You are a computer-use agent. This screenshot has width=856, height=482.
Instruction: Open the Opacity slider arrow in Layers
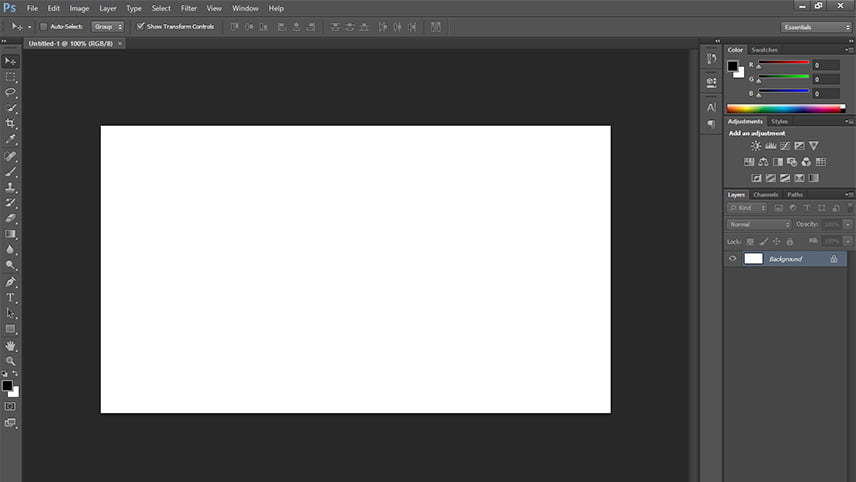pos(848,224)
